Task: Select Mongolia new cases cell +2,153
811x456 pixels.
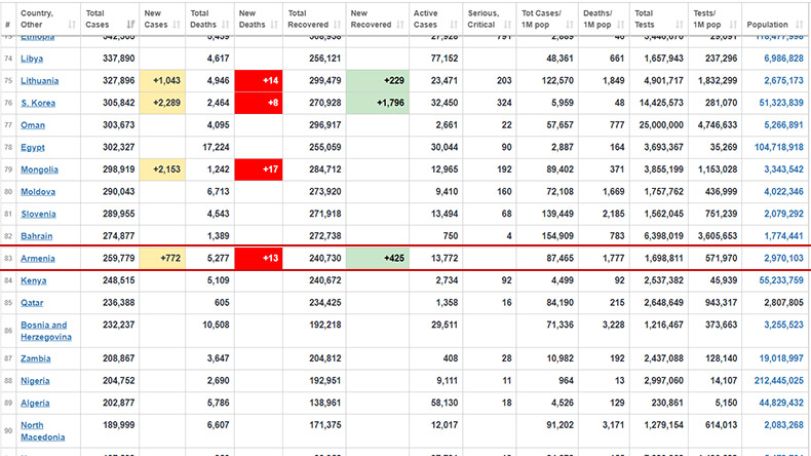Action: pos(162,170)
